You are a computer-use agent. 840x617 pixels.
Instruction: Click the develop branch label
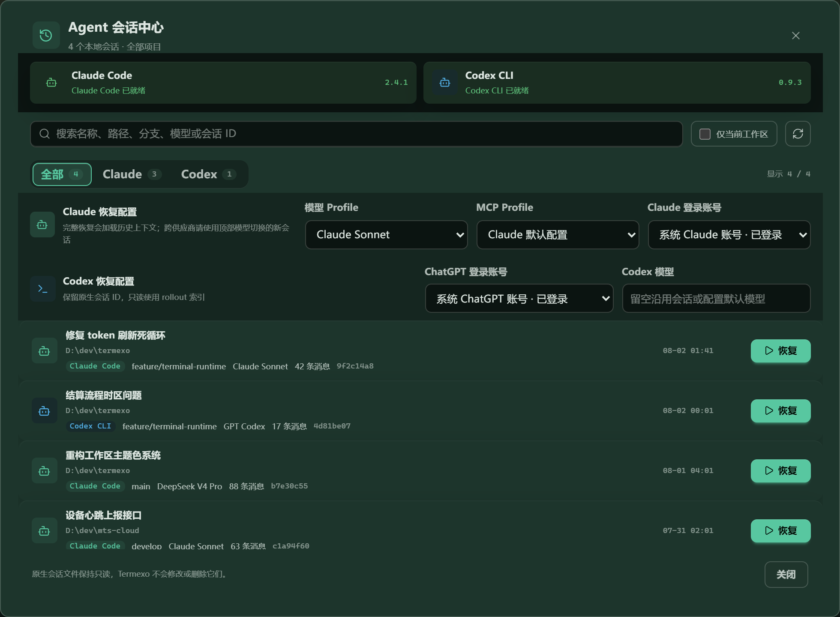(147, 546)
